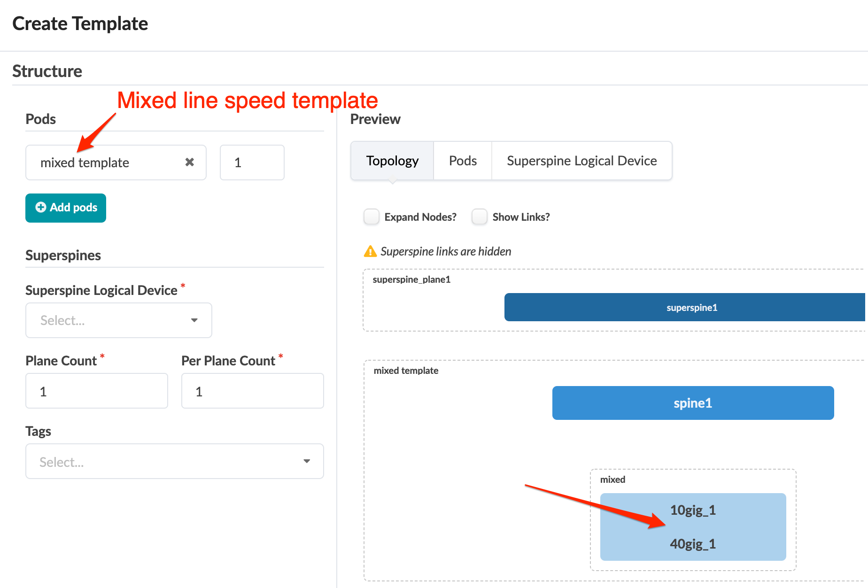Switch to the Pods preview tab
This screenshot has height=588, width=868.
click(x=463, y=161)
